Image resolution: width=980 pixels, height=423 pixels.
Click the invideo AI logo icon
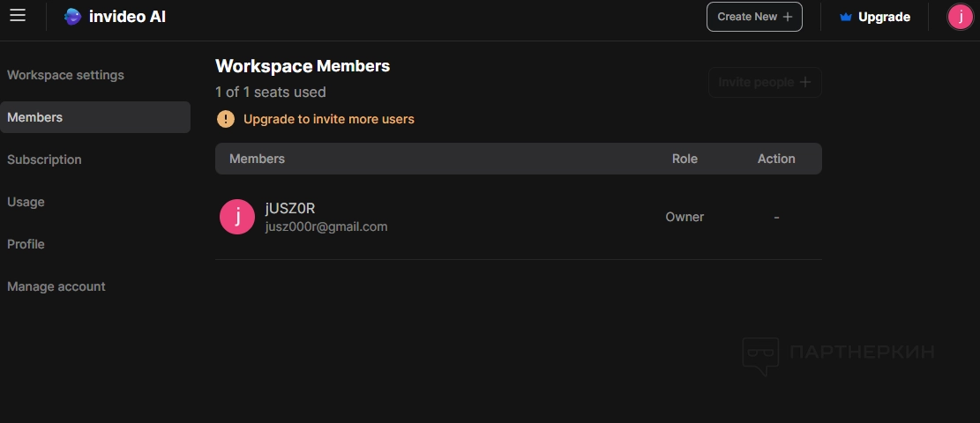(73, 17)
